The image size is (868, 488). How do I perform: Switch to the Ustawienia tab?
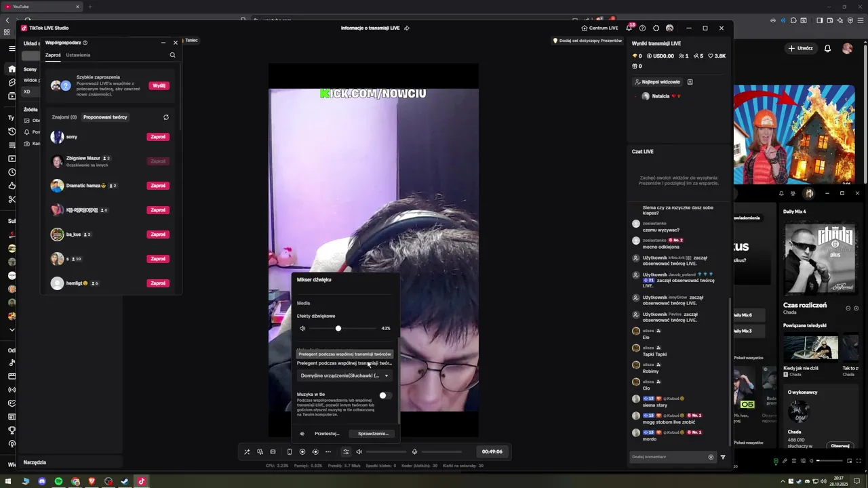pos(78,55)
